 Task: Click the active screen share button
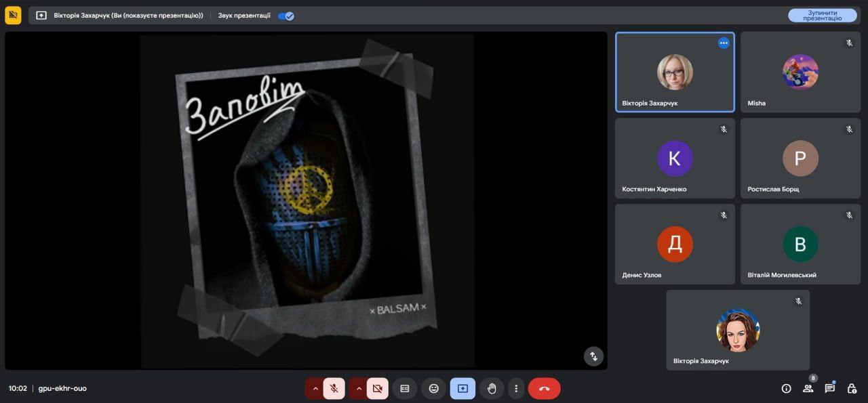[462, 389]
